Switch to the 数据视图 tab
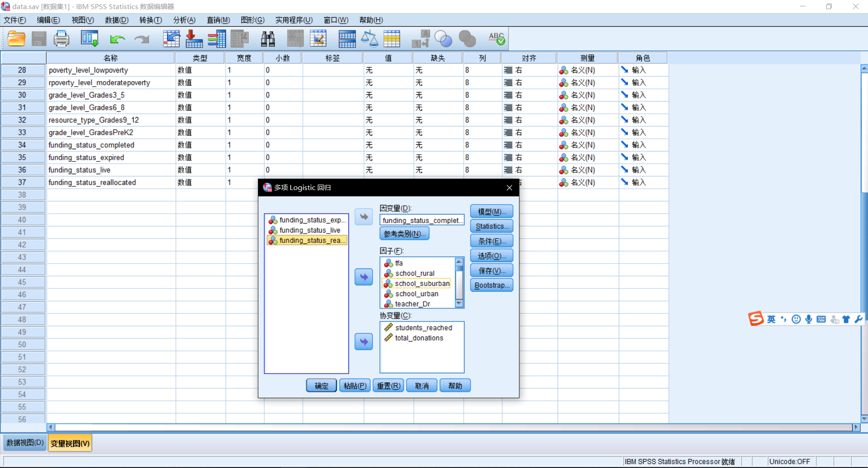 click(25, 443)
